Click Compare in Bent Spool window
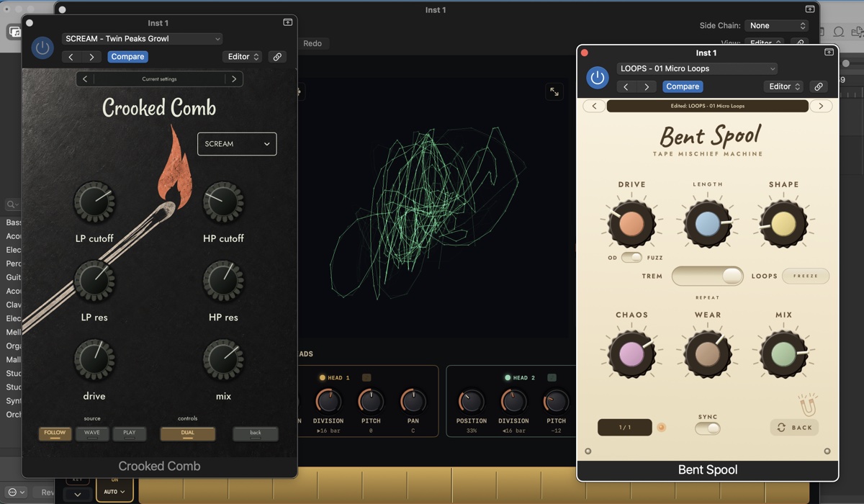Screen dimensions: 864x504 point(683,86)
